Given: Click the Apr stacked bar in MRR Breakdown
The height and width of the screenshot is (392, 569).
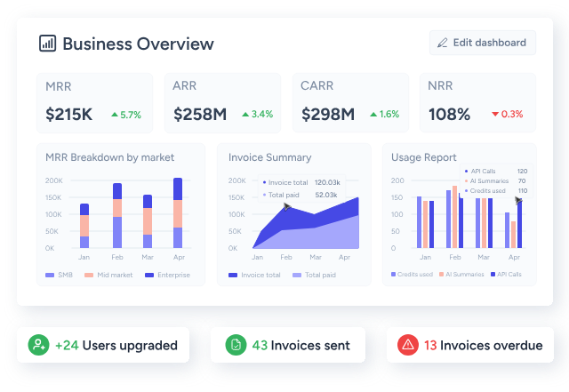Looking at the screenshot, I should (178, 212).
